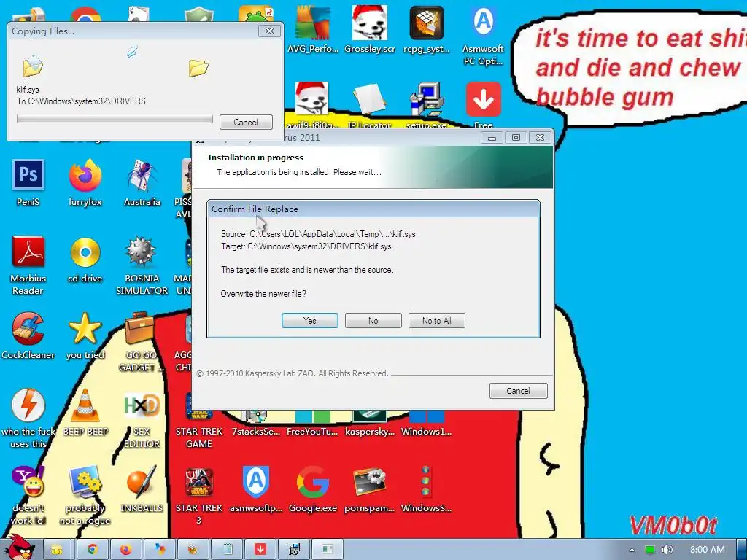The width and height of the screenshot is (747, 560).
Task: Cancel the Kaspersky installation
Action: coord(519,391)
